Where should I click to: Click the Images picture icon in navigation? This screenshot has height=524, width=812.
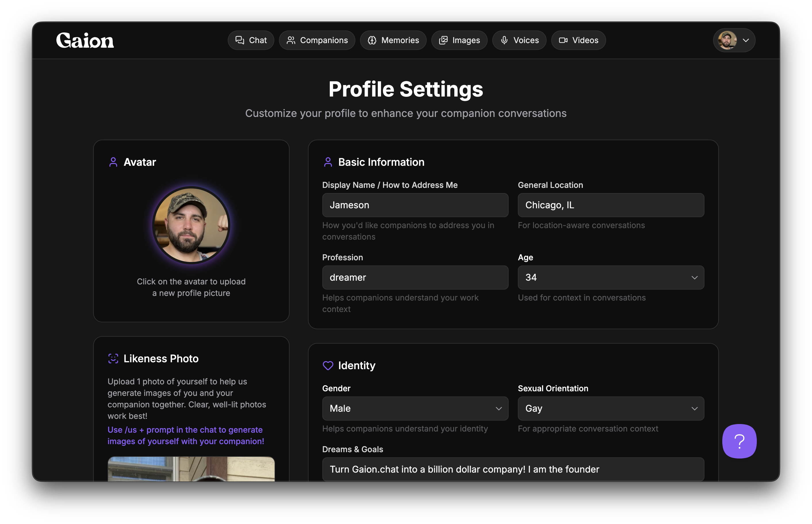click(443, 40)
